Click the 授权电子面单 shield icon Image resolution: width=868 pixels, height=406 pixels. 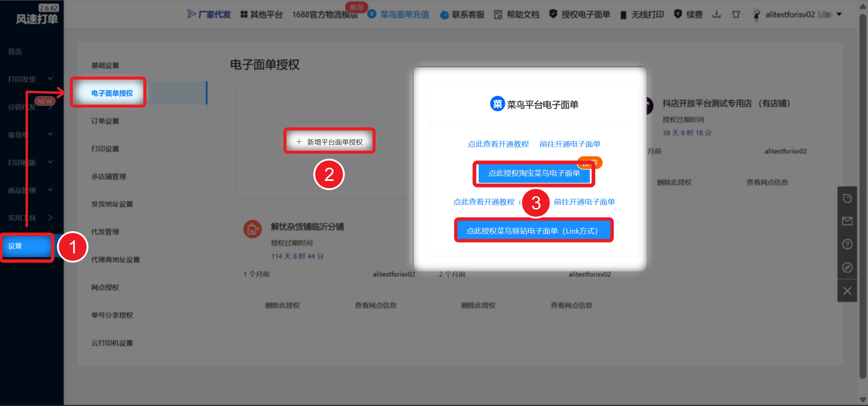coord(553,14)
